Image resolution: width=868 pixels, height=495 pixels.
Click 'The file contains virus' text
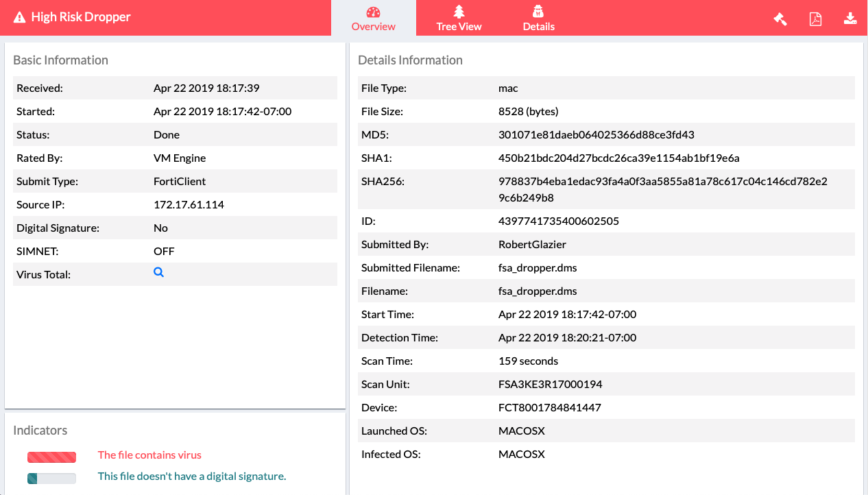click(x=149, y=455)
